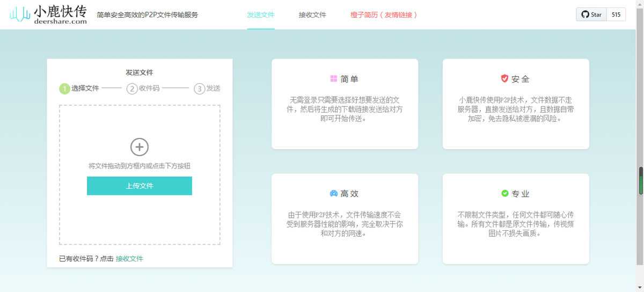This screenshot has width=644, height=292.
Task: Click 安全 card description starting 小鹿快传使用P2P技术
Action: [516, 109]
